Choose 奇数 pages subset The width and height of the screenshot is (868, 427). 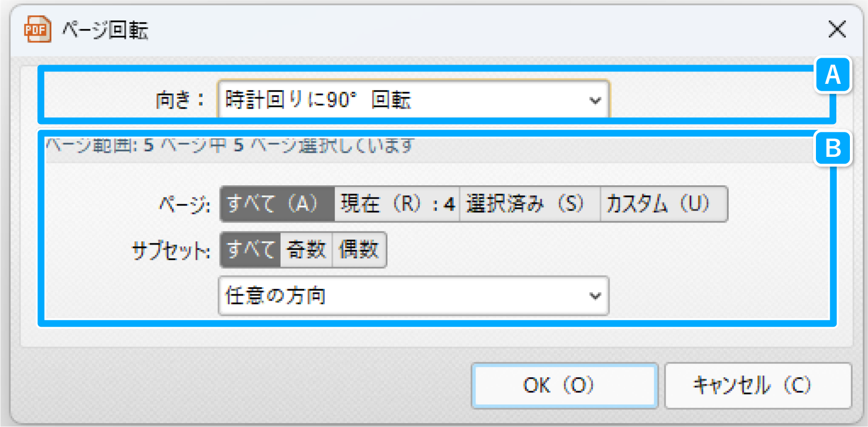[x=306, y=249]
